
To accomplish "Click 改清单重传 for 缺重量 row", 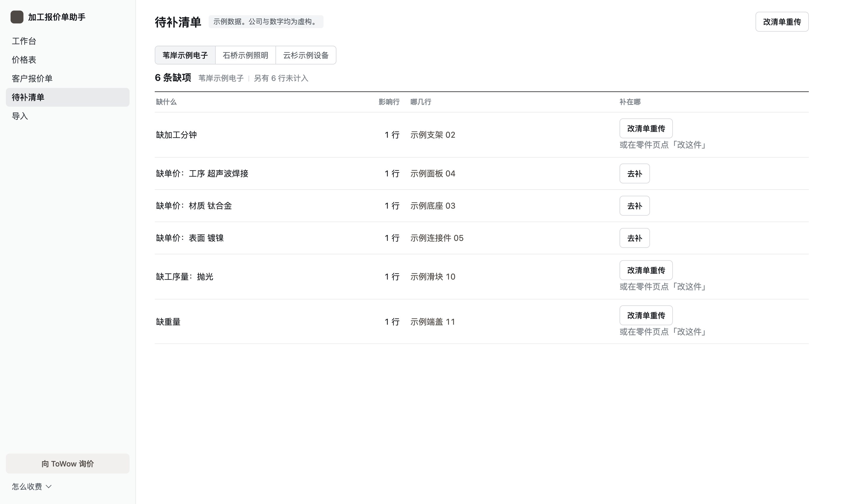I will (646, 316).
